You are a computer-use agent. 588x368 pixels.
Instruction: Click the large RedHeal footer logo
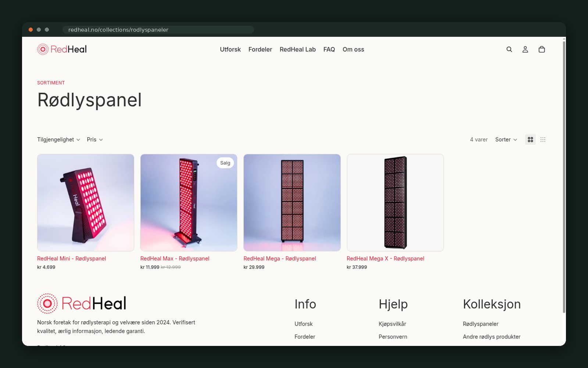pos(82,304)
